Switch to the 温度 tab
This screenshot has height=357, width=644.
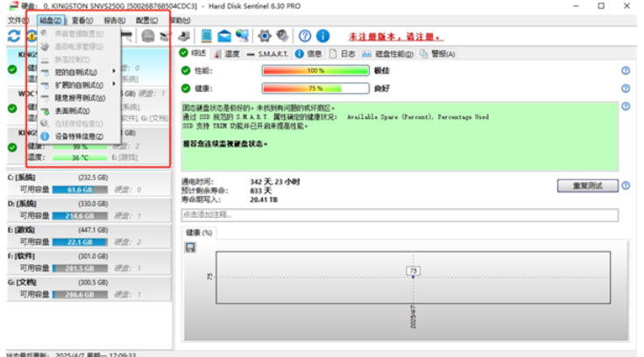pos(227,53)
